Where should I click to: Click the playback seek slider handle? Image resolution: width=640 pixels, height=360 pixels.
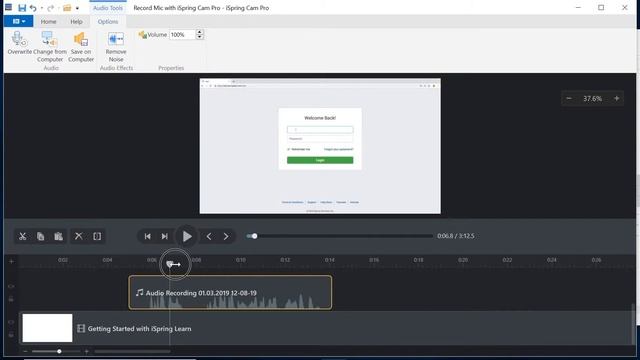(254, 236)
